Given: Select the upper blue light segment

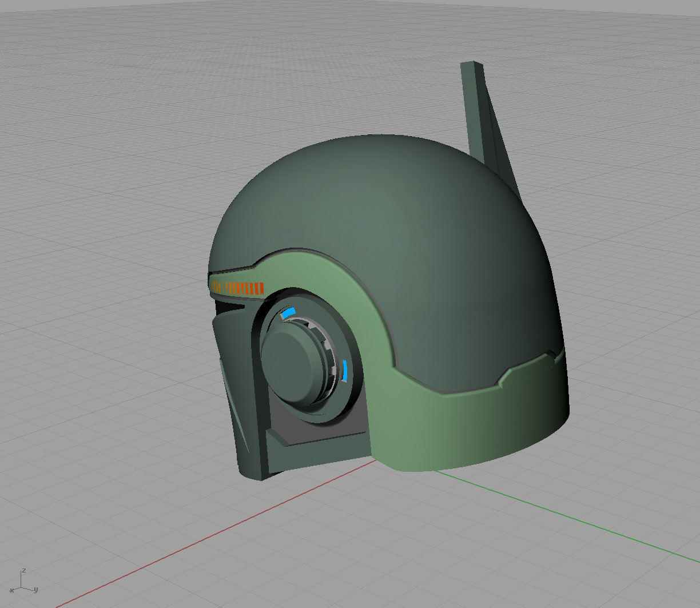Looking at the screenshot, I should click(x=288, y=312).
